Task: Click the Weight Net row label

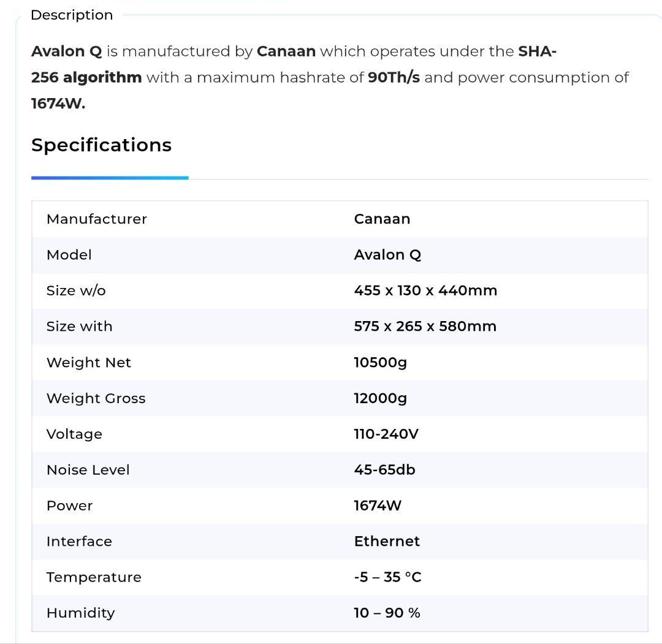Action: click(88, 363)
